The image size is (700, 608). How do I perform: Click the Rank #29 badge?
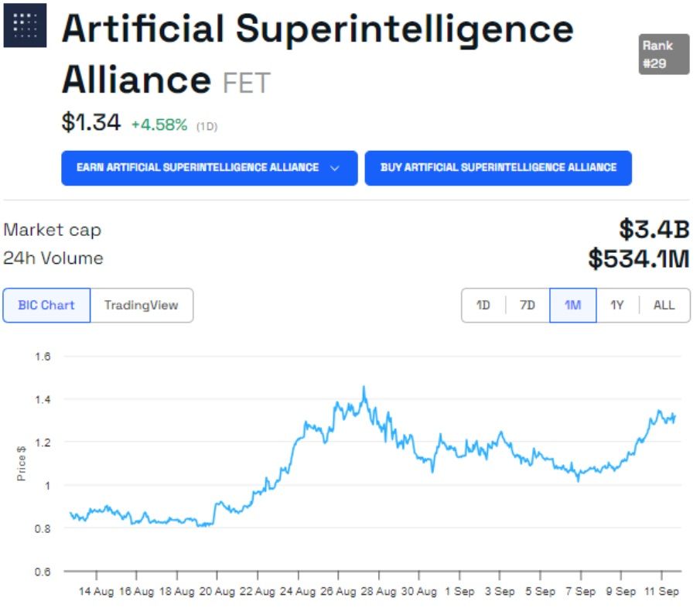663,54
